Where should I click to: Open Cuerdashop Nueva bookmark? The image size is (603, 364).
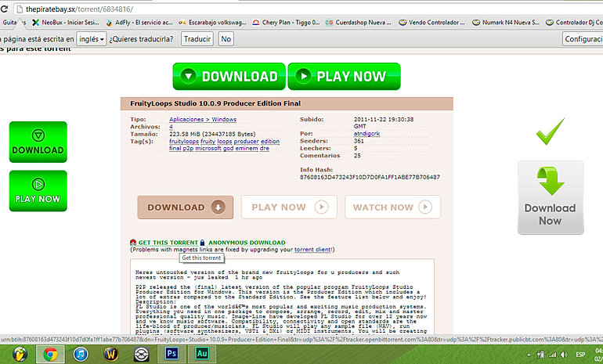(x=359, y=23)
